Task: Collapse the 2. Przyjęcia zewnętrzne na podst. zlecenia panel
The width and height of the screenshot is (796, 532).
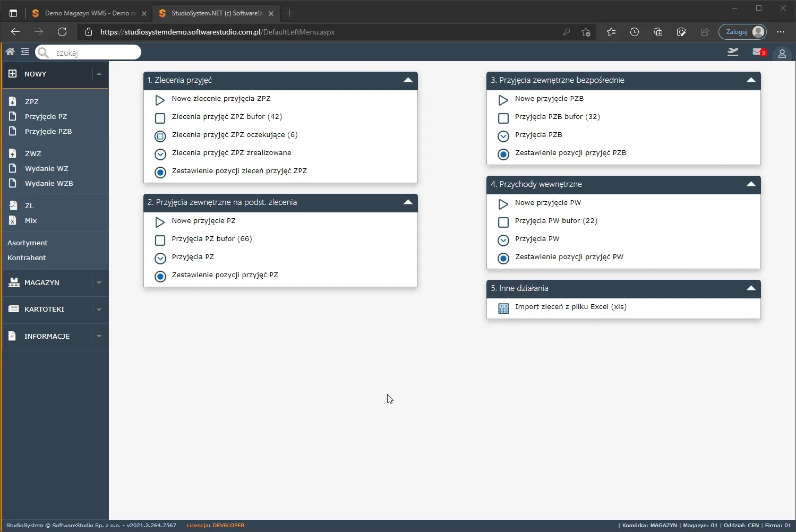Action: coord(408,202)
